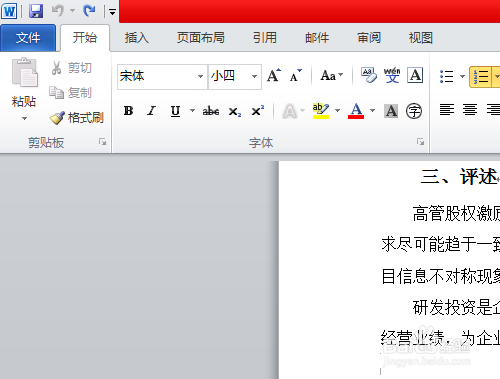Open highlight color dropdown arrow
This screenshot has height=379, width=500.
click(x=337, y=110)
